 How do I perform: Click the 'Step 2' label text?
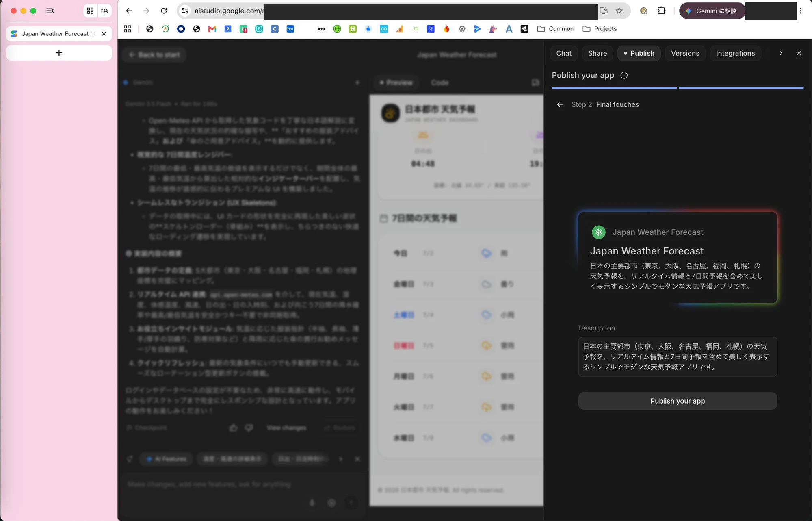click(581, 105)
